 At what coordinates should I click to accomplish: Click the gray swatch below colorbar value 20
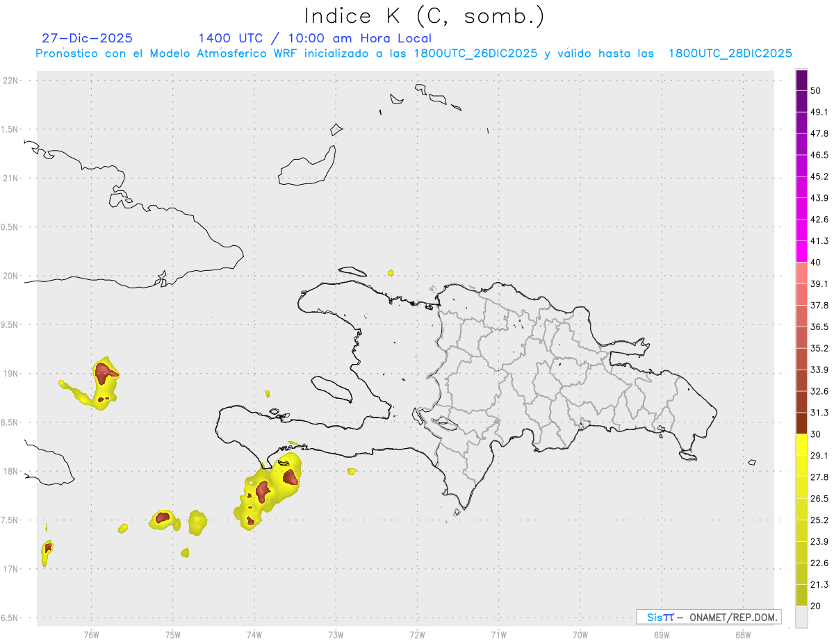801,617
